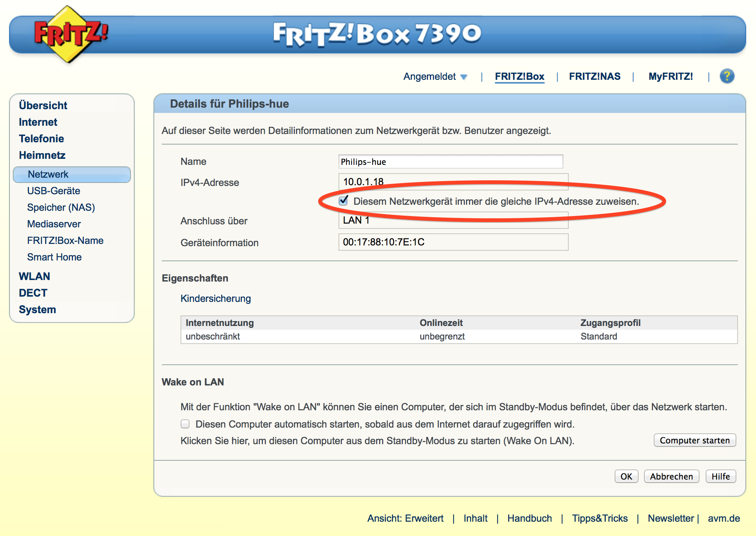The height and width of the screenshot is (536, 756).
Task: Open FRITZ!Box-Name in the sidebar
Action: click(65, 241)
